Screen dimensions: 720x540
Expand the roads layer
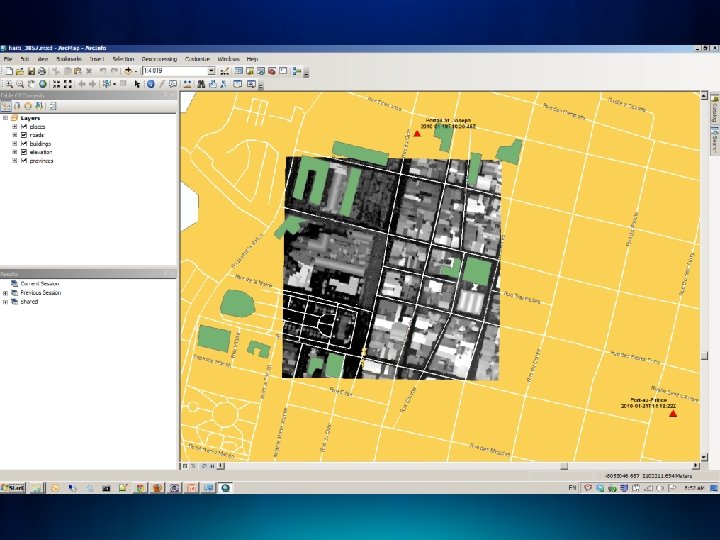pyautogui.click(x=15, y=135)
